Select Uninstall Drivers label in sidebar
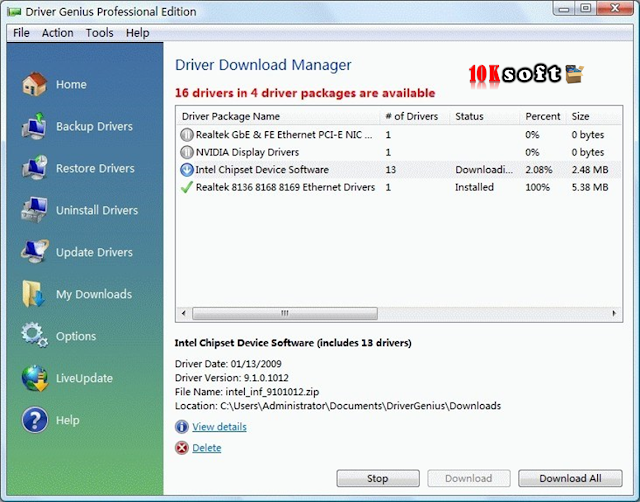Screen dimensions: 640x502 tap(97, 210)
